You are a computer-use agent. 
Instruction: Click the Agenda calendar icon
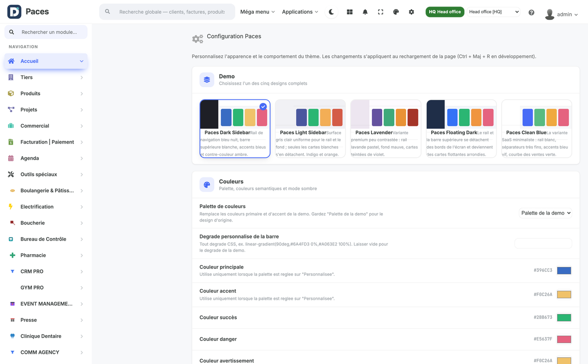point(11,158)
